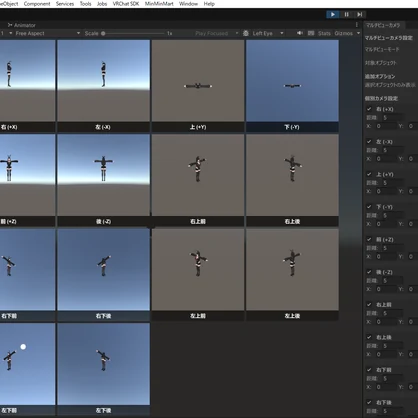This screenshot has width=418, height=418.
Task: Uncheck the 左 (-X) camera checkbox
Action: (369, 141)
